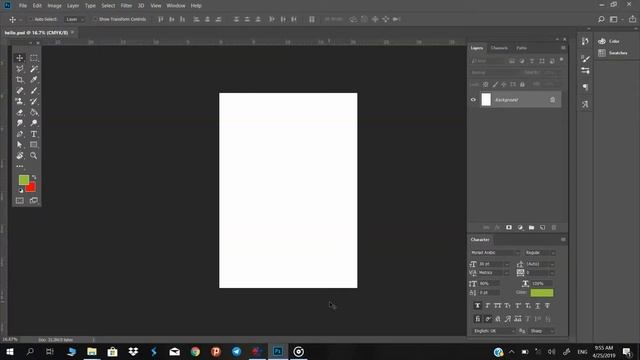Open the Edit Toolbar three-dots button
Viewport: 640px width, 360px height.
20,166
